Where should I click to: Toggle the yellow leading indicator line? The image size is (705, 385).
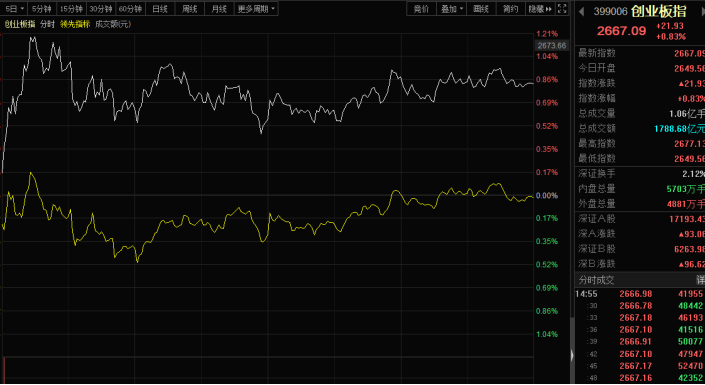point(75,24)
